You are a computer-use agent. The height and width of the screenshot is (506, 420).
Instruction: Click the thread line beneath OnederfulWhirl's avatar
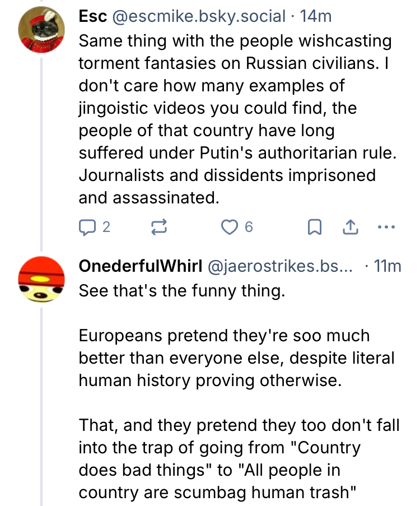[41, 403]
